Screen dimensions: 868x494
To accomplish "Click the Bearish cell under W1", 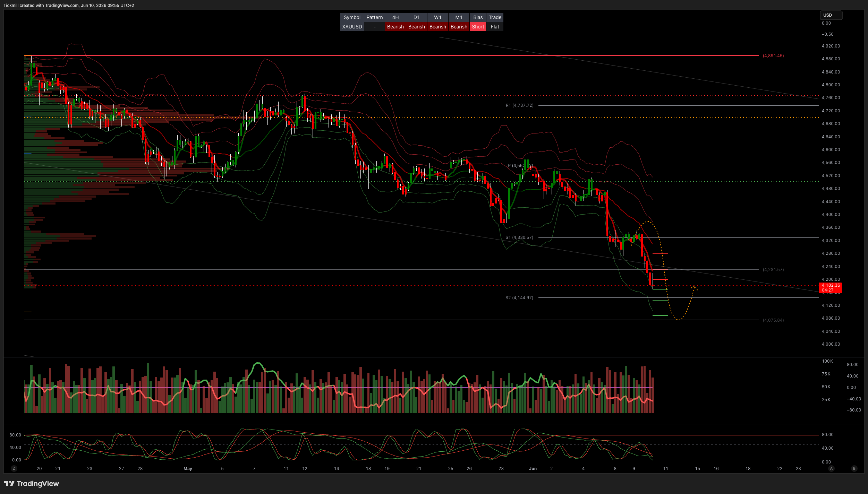I will pos(437,27).
